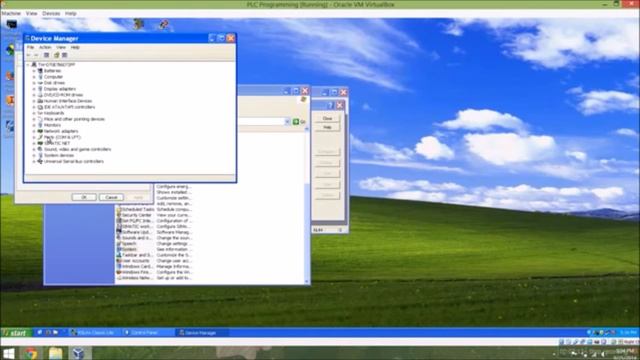Select the IDE ATA/ATAPI controllers icon
640x360 pixels.
[40, 107]
